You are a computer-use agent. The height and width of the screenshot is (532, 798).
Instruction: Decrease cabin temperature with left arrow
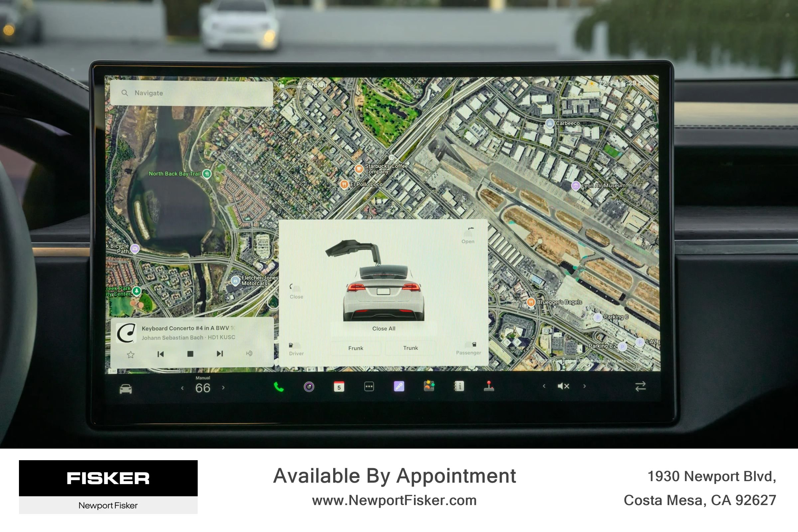pos(183,388)
